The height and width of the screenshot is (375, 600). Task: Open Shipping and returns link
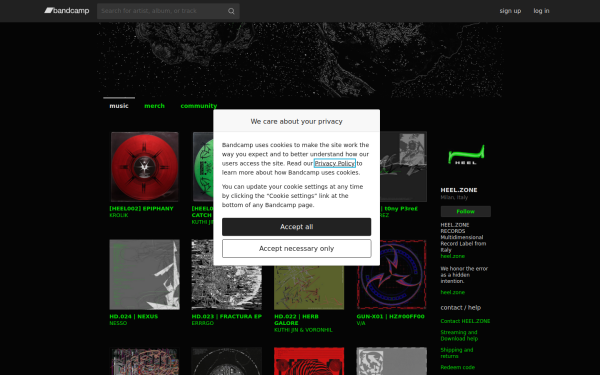click(x=457, y=353)
